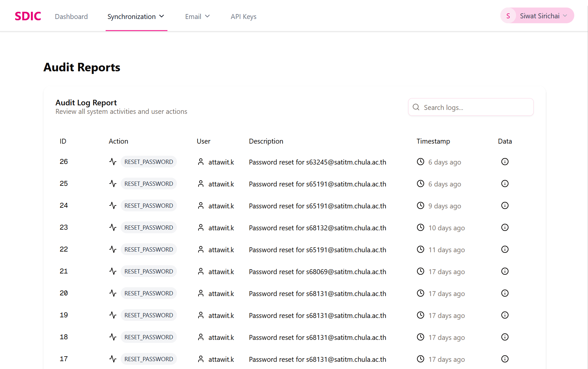Screen dimensions: 588x369
Task: Click activity pulse icon on row 24
Action: [x=113, y=205]
